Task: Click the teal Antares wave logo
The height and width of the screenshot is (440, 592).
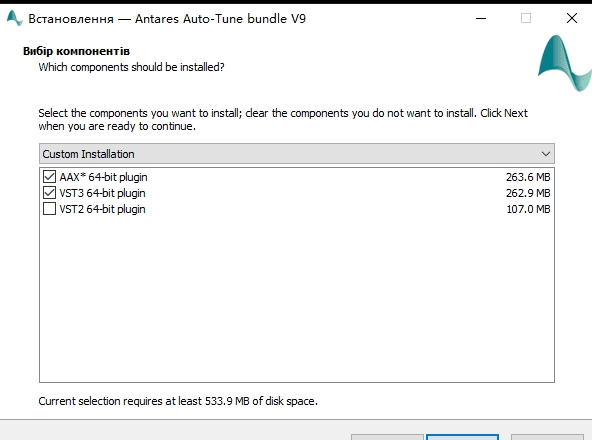Action: coord(565,63)
